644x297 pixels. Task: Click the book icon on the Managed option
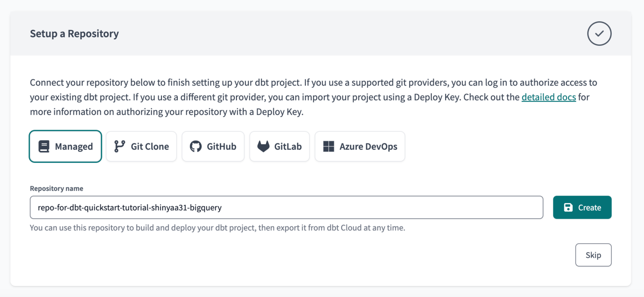pyautogui.click(x=44, y=146)
